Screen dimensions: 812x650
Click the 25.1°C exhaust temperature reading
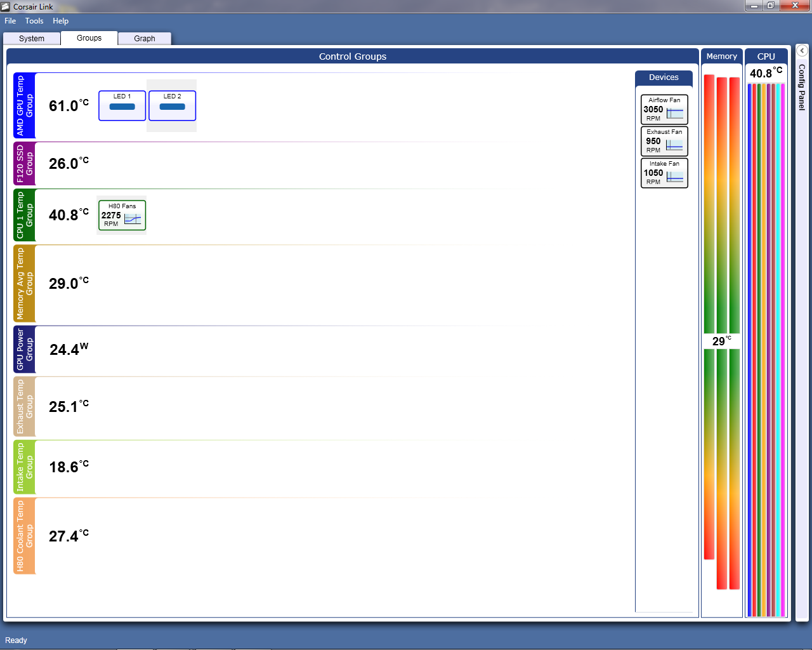point(69,406)
